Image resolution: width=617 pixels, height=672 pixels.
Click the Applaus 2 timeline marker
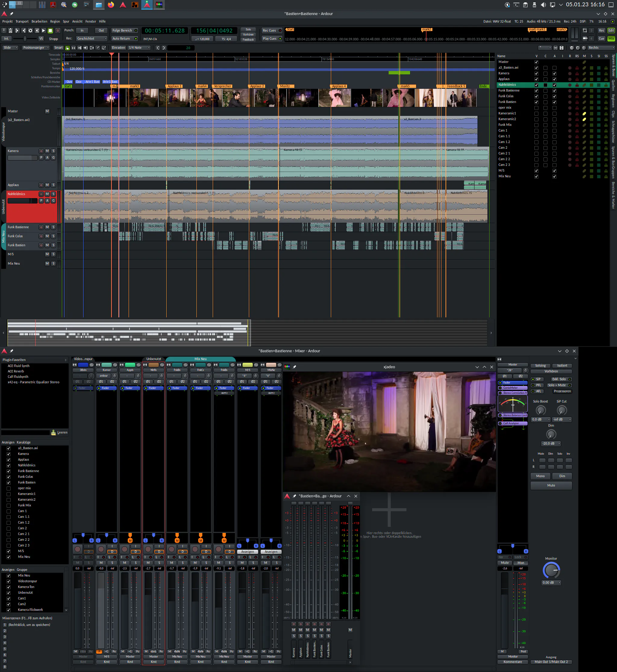[x=256, y=86]
